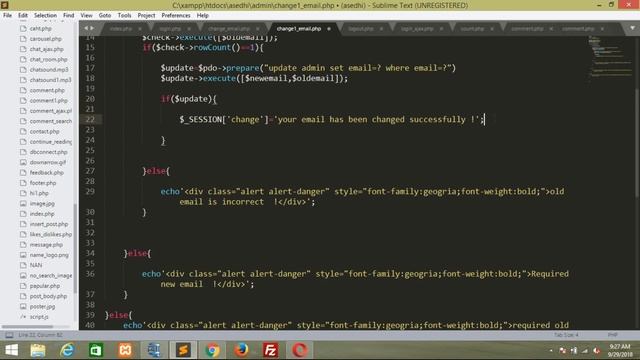Open Windows Start menu

point(11,350)
